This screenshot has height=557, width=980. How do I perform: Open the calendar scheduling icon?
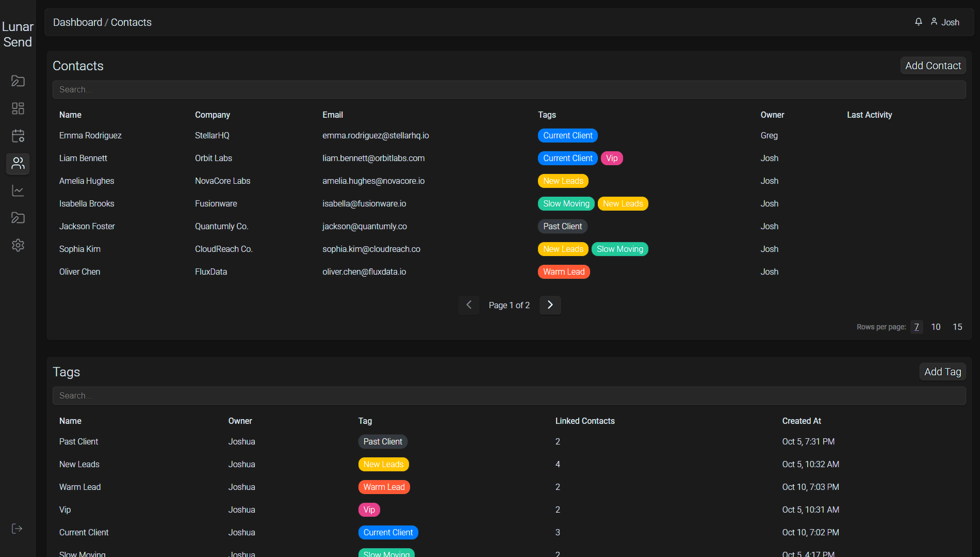pos(18,136)
